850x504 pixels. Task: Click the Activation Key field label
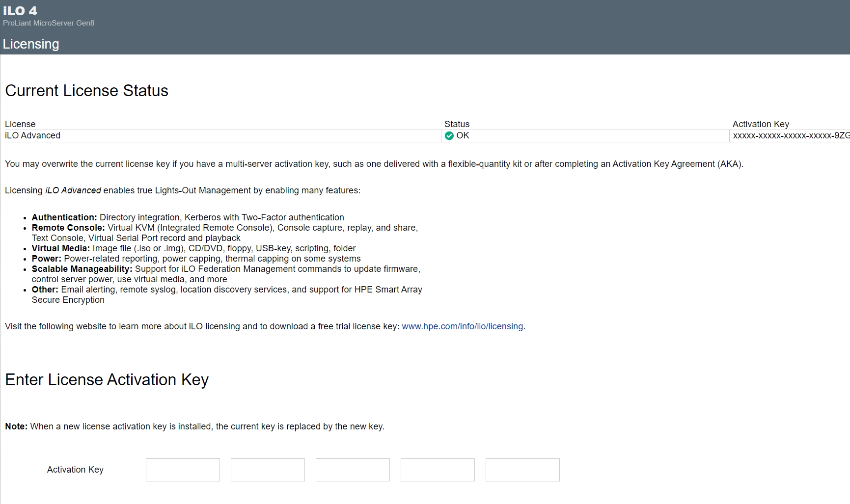click(75, 470)
